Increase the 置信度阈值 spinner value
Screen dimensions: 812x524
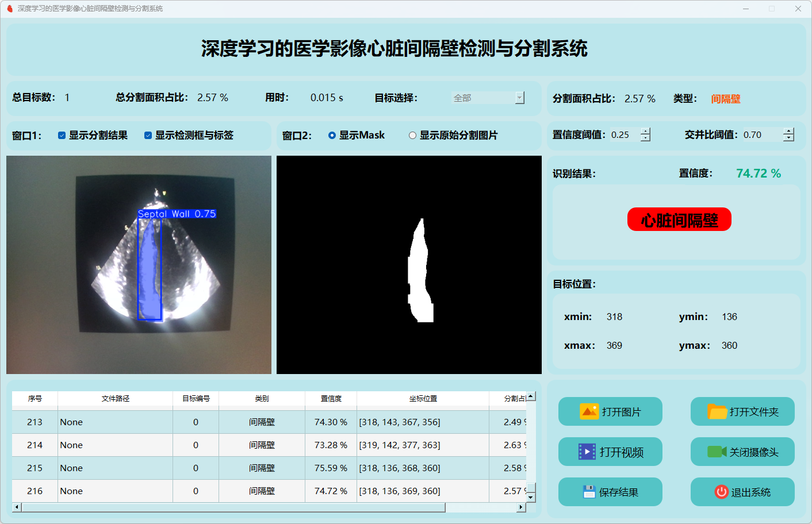(646, 132)
